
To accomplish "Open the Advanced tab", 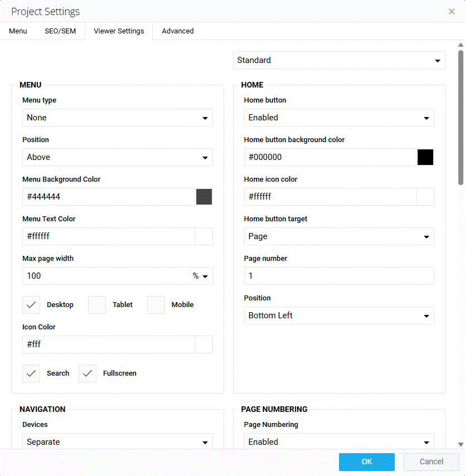I will click(x=178, y=31).
